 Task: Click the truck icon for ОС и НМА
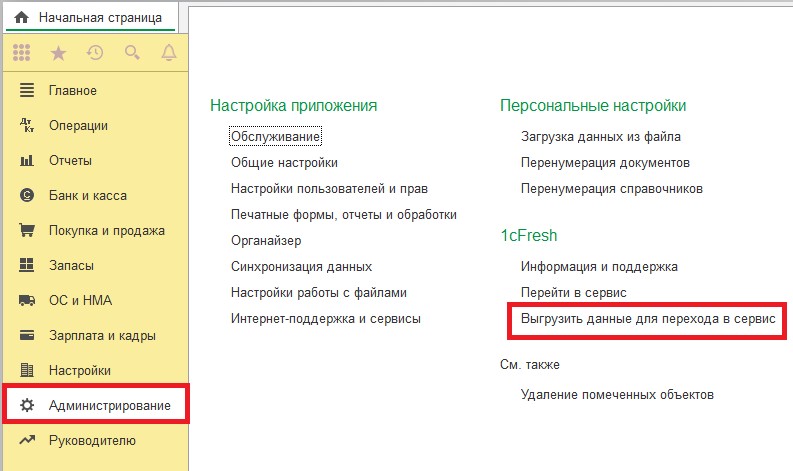coord(27,300)
